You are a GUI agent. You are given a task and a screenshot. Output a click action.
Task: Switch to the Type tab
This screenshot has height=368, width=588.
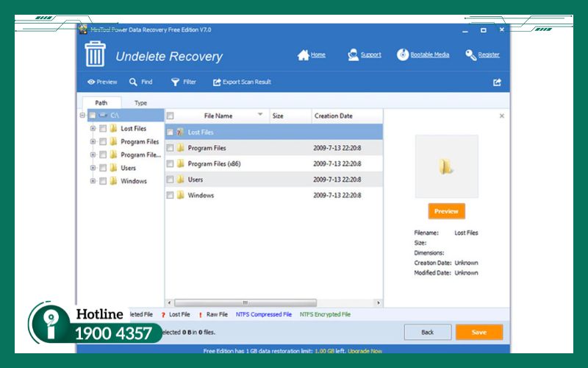140,103
